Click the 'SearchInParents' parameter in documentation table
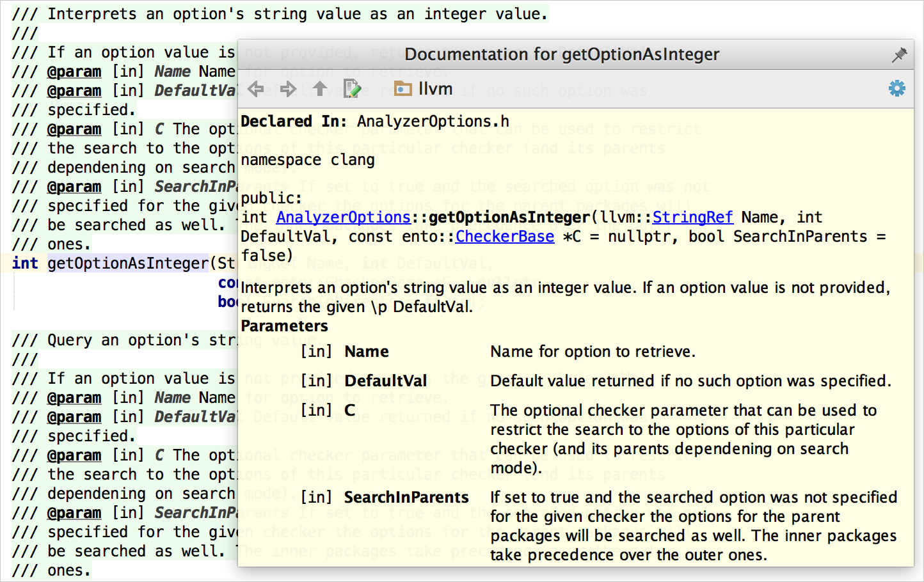This screenshot has width=924, height=582. [x=406, y=498]
